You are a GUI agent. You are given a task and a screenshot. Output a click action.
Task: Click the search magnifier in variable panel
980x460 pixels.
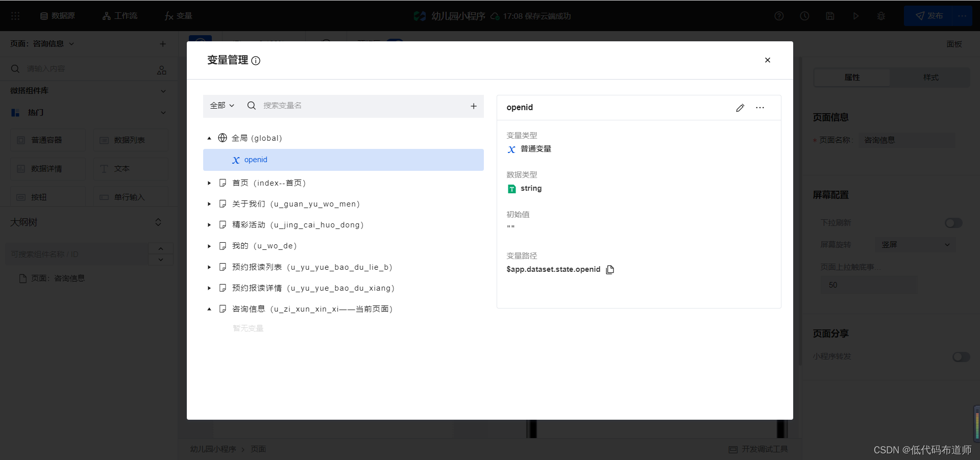point(251,106)
